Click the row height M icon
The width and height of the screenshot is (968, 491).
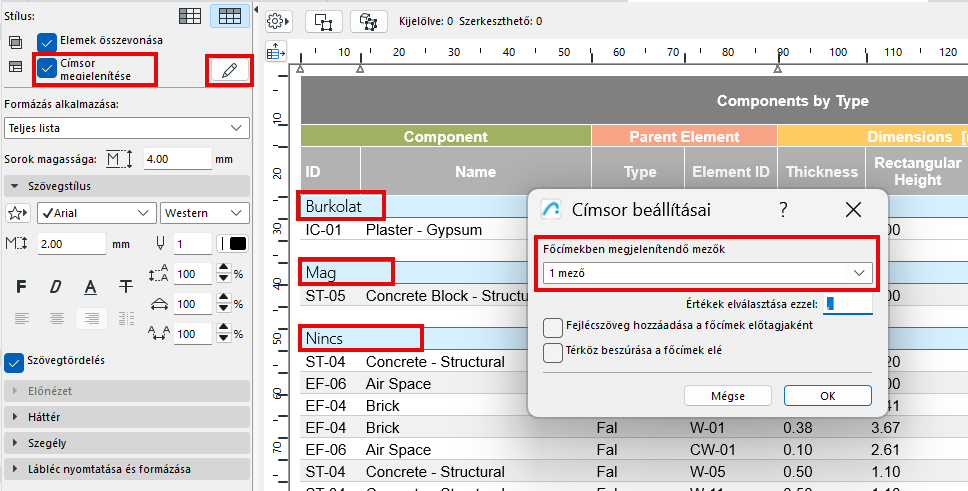click(x=119, y=159)
